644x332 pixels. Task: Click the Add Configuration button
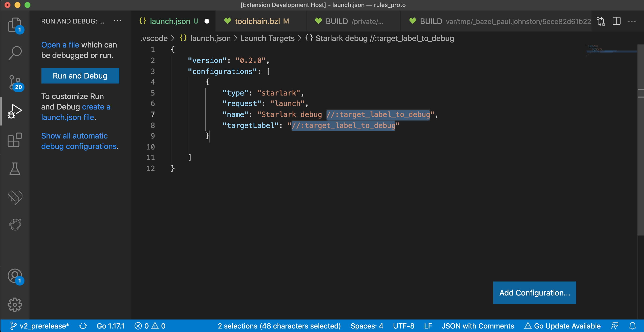point(534,292)
